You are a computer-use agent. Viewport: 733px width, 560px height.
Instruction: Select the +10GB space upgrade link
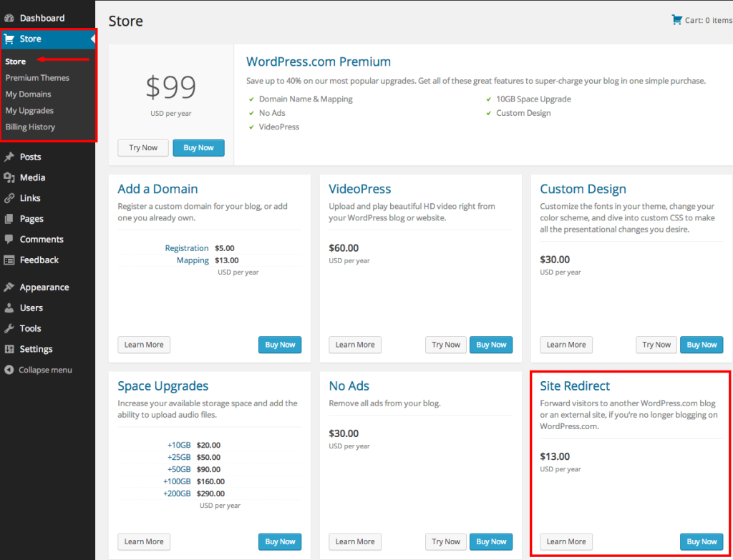tap(178, 446)
